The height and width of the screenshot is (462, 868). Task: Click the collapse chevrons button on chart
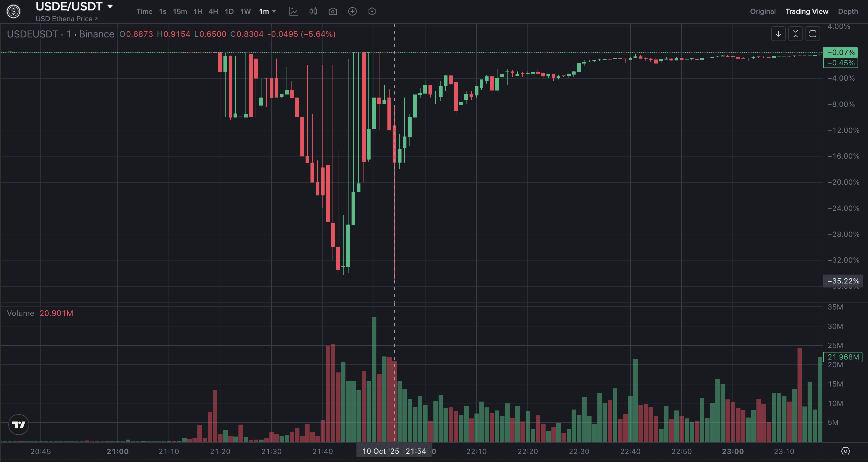796,34
